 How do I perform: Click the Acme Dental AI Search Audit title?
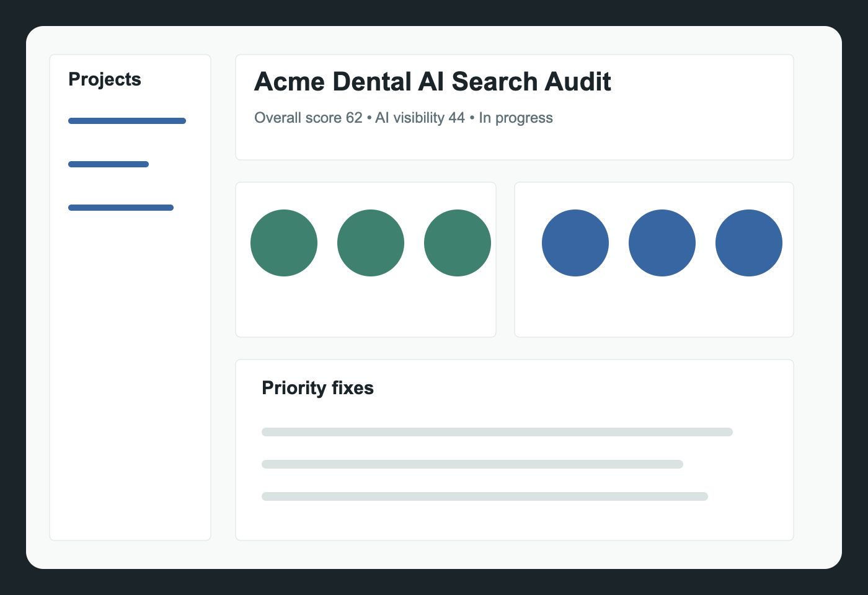click(x=433, y=82)
